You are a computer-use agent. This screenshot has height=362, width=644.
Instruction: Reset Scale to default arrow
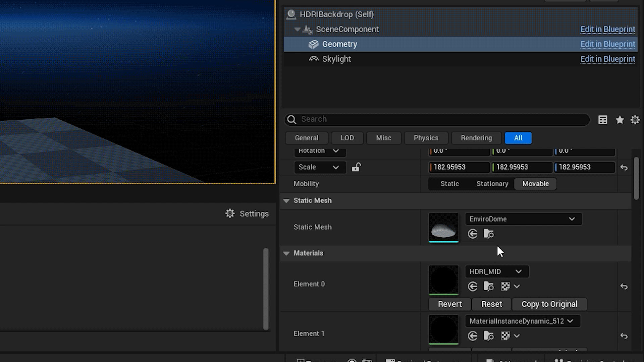624,168
